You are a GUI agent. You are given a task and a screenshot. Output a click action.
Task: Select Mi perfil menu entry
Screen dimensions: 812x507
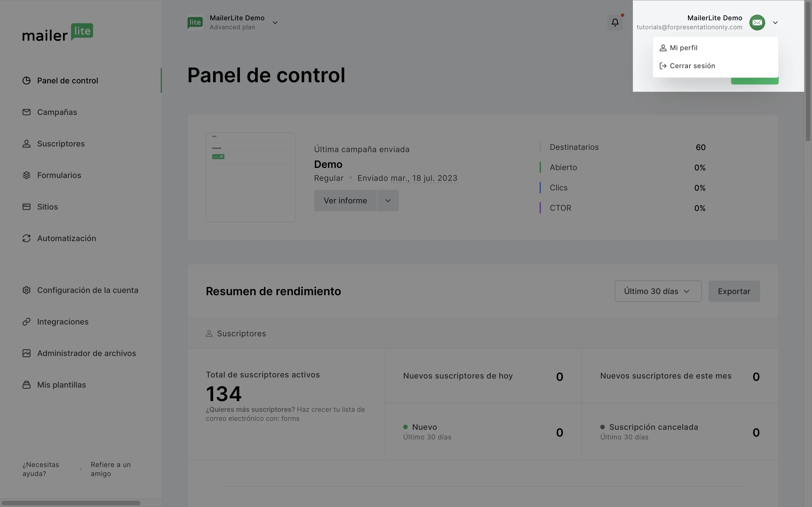(683, 48)
